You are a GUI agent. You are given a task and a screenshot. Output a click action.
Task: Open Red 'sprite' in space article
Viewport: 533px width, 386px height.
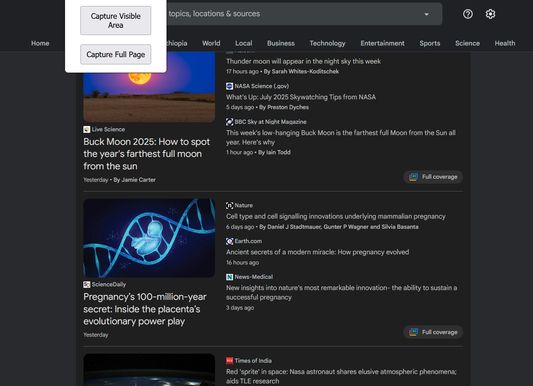coord(341,376)
